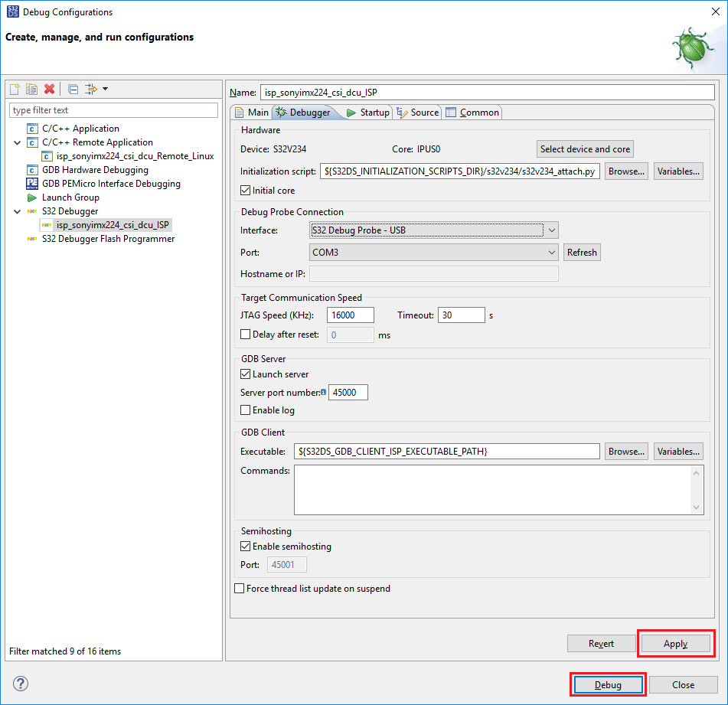Enable the Enable log checkbox
728x705 pixels.
coord(245,410)
